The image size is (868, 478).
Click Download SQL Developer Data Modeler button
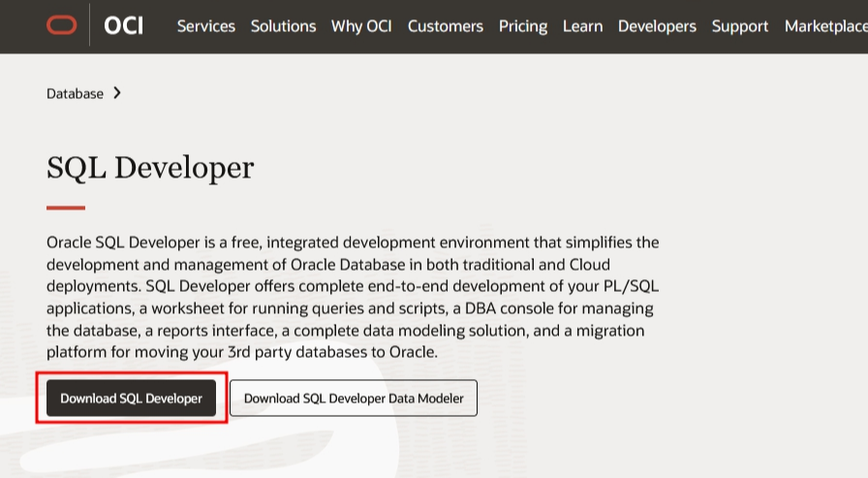354,398
